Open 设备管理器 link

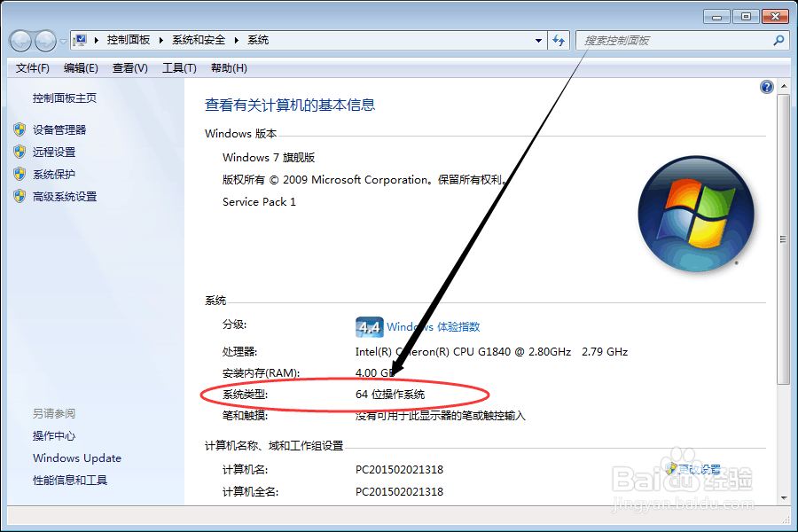(x=59, y=129)
